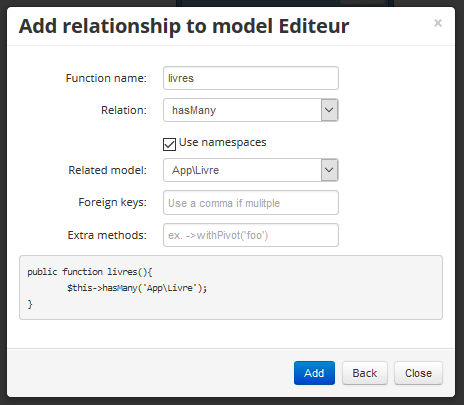Toggle namespaces via the Use namespaces label
The height and width of the screenshot is (405, 464).
tap(222, 142)
